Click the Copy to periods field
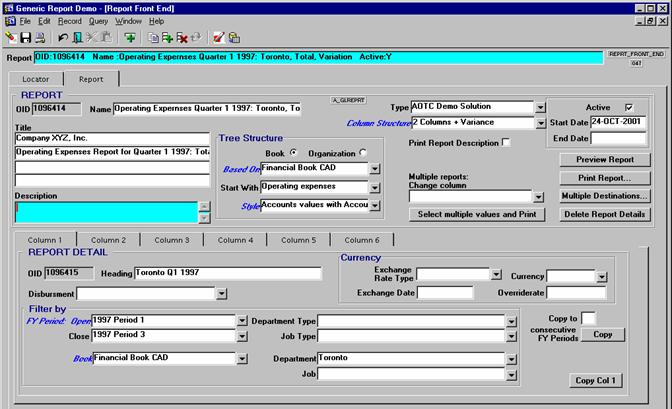 [588, 319]
